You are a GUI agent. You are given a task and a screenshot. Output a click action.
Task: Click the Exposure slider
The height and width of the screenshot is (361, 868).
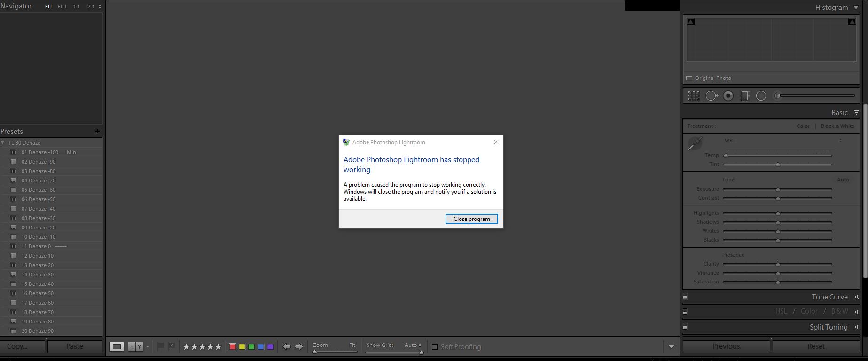[x=777, y=189]
